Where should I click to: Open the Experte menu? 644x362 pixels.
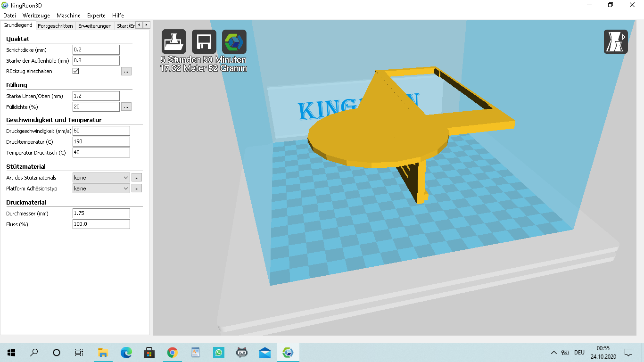click(x=96, y=16)
